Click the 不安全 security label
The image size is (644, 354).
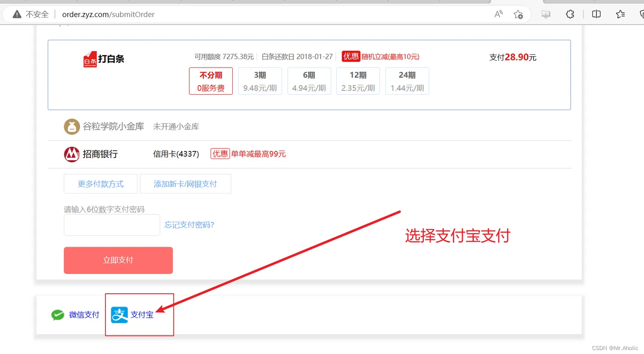pos(37,14)
